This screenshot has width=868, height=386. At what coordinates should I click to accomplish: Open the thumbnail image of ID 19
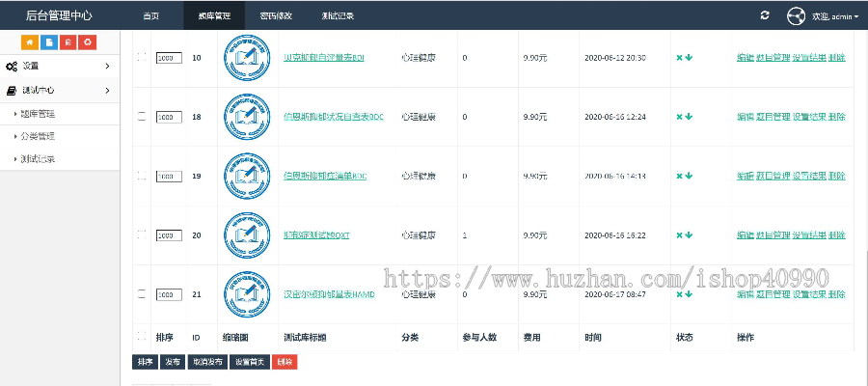247,176
